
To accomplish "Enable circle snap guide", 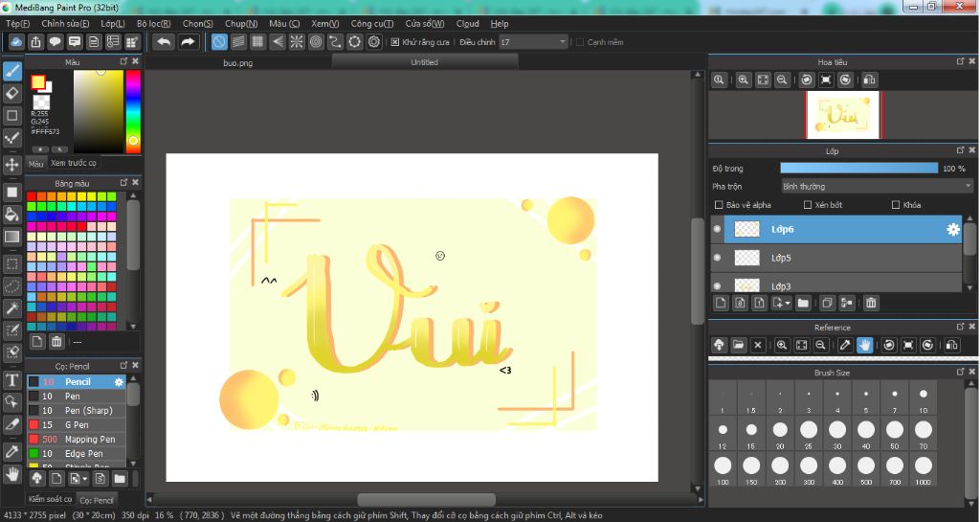I will [x=316, y=42].
